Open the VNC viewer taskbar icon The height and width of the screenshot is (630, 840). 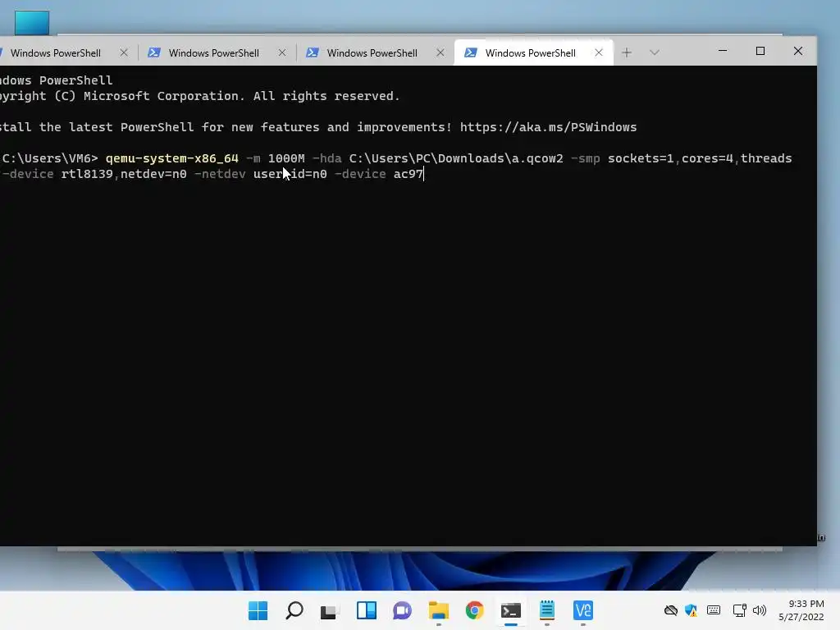583,610
